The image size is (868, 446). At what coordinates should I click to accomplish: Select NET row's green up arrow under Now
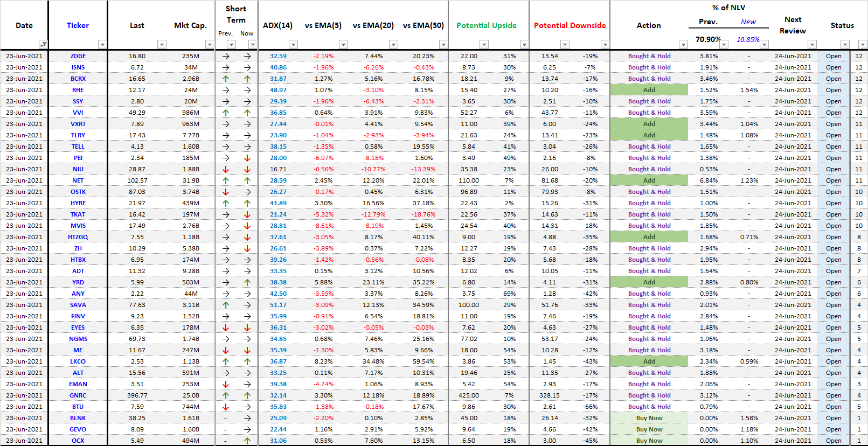click(247, 180)
